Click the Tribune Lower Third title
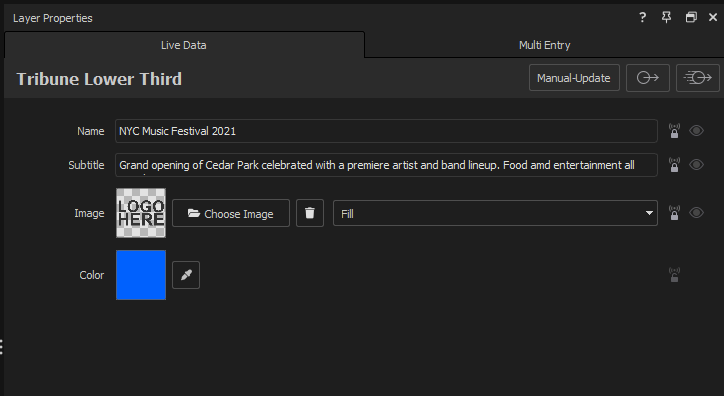The width and height of the screenshot is (724, 396). (99, 79)
